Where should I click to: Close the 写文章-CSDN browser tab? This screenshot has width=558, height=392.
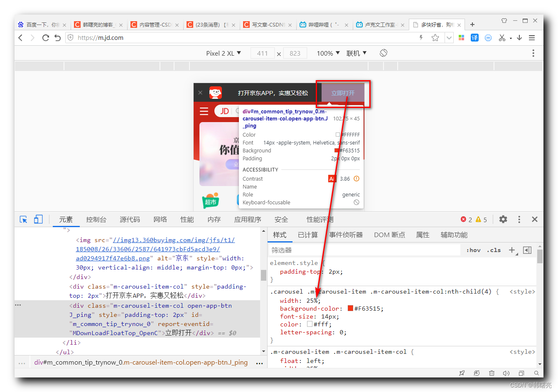tap(290, 25)
